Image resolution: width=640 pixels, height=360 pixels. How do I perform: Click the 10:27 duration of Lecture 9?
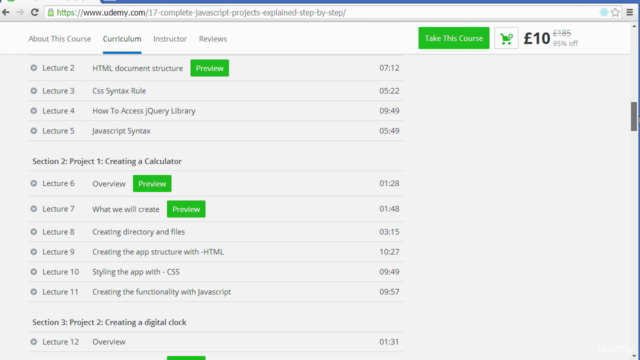click(x=389, y=251)
